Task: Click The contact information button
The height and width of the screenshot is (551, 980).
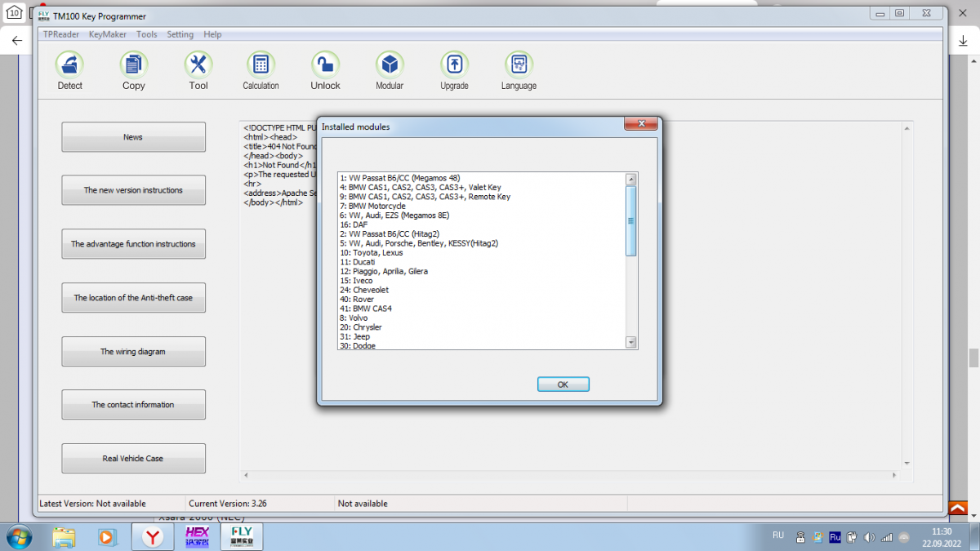Action: pos(133,405)
